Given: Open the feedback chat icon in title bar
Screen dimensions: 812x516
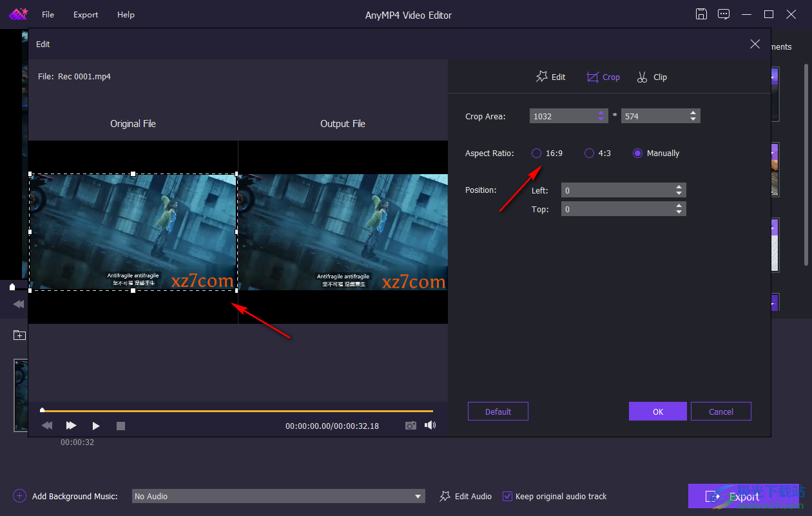Looking at the screenshot, I should [724, 14].
